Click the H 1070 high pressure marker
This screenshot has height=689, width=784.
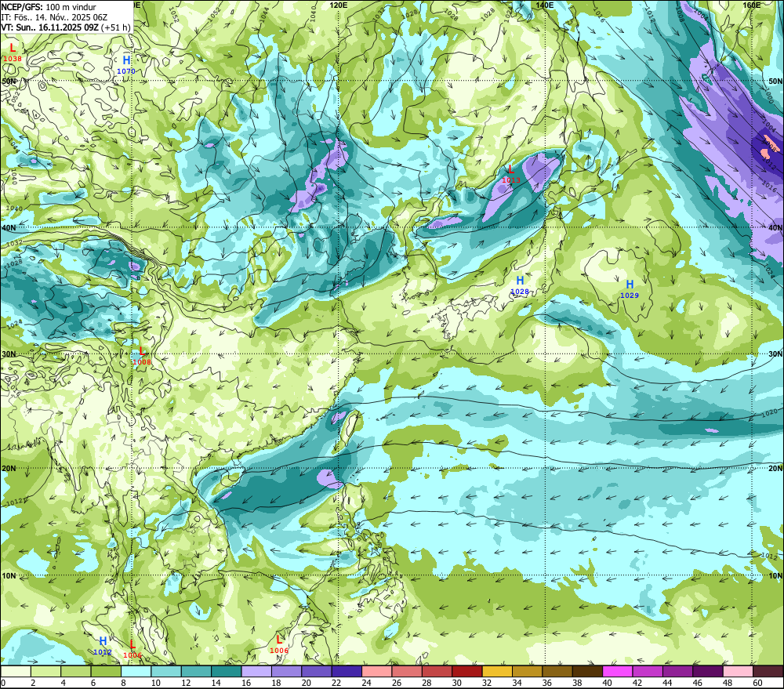[x=126, y=65]
